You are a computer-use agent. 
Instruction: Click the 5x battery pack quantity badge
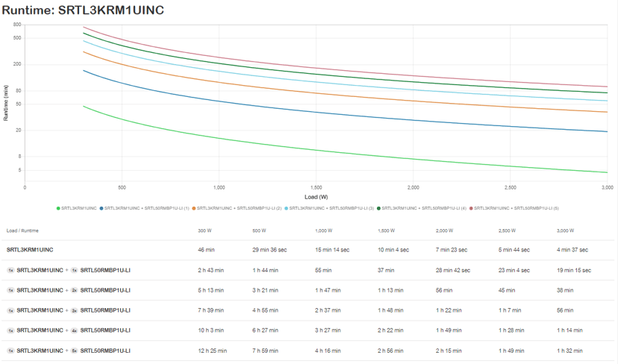[74, 350]
